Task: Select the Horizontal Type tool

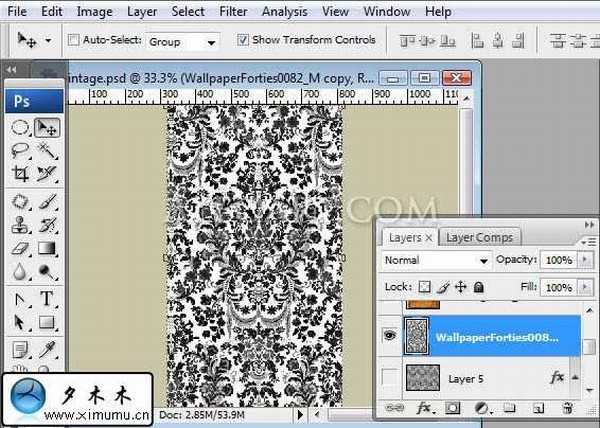Action: click(x=46, y=299)
